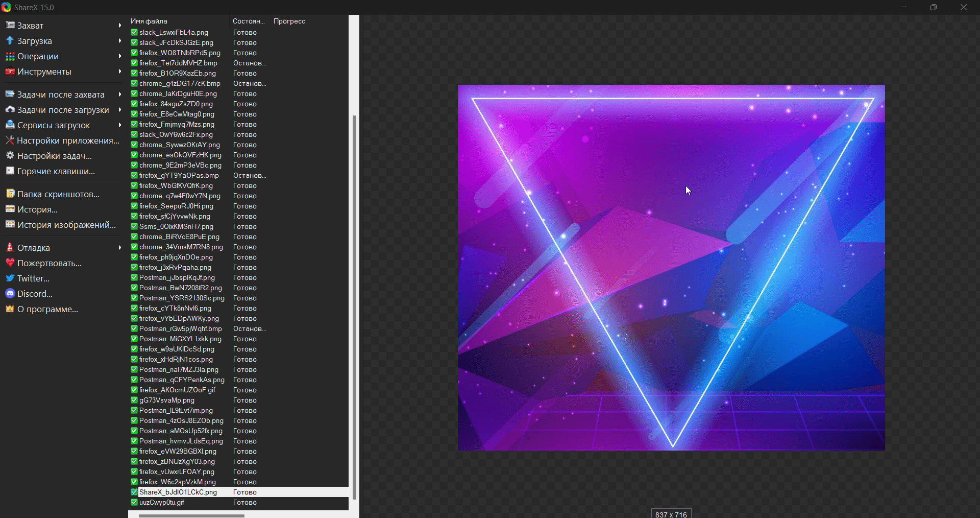Click the Задачи после захвата icon
Image resolution: width=980 pixels, height=518 pixels.
point(10,94)
